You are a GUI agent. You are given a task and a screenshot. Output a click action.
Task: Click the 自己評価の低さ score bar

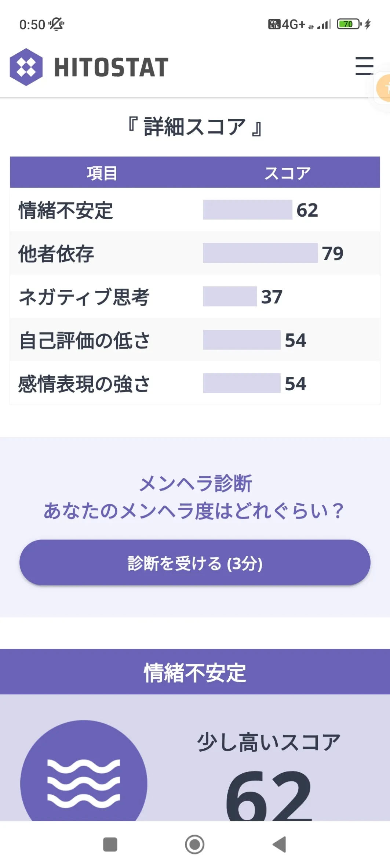[x=242, y=340]
